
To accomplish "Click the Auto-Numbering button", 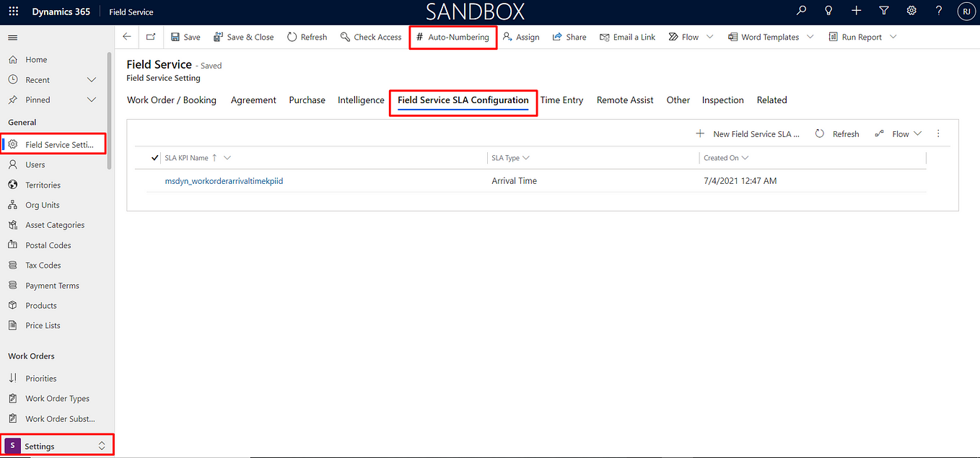I will [452, 37].
